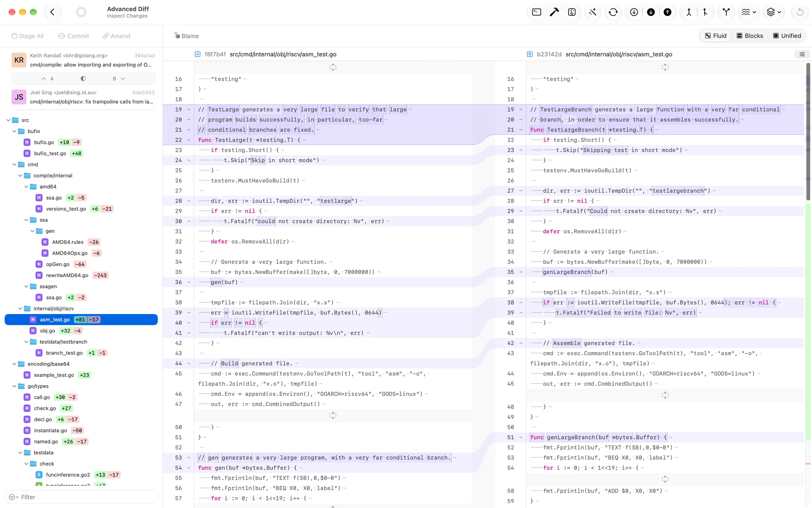Viewport: 812px width, 508px height.
Task: Click the filled pull down-arrow icon
Action: (651, 12)
